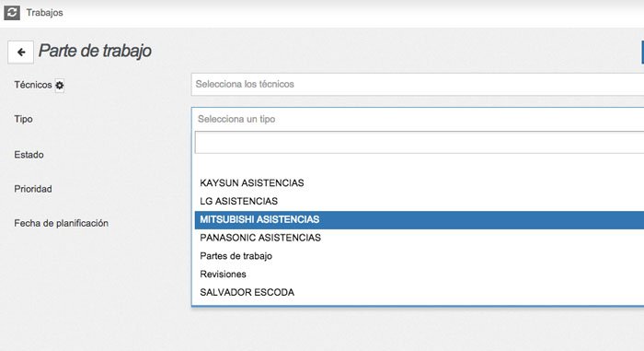Select the Revisiones type

click(420, 274)
